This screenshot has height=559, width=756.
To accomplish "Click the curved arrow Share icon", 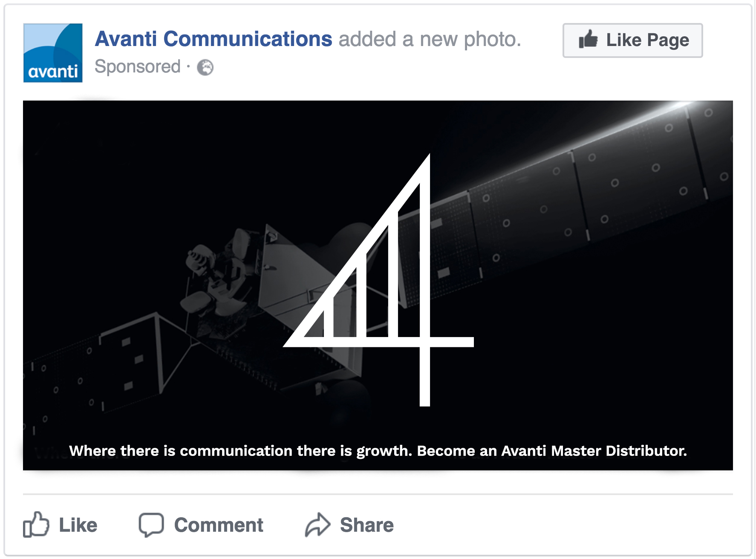I will (317, 524).
